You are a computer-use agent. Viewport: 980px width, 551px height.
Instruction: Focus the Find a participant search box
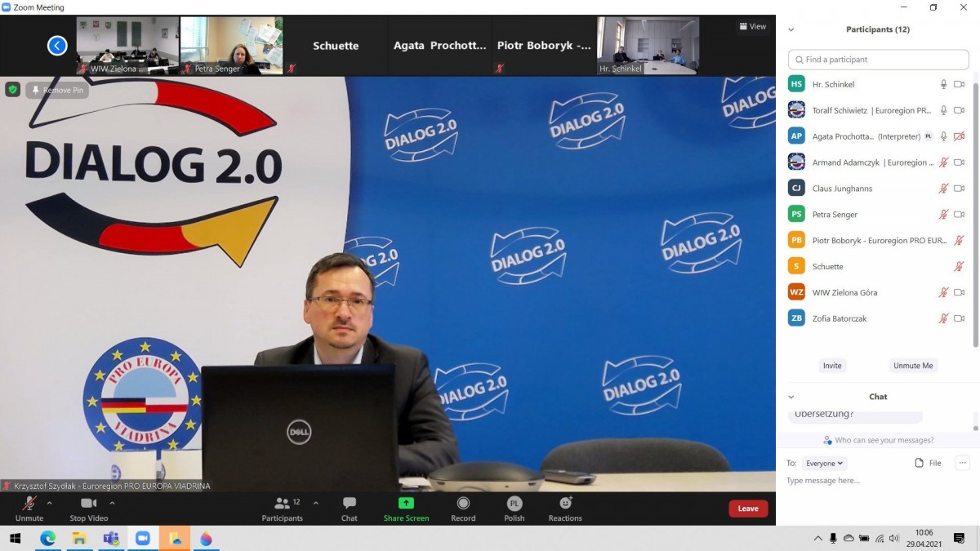point(878,60)
